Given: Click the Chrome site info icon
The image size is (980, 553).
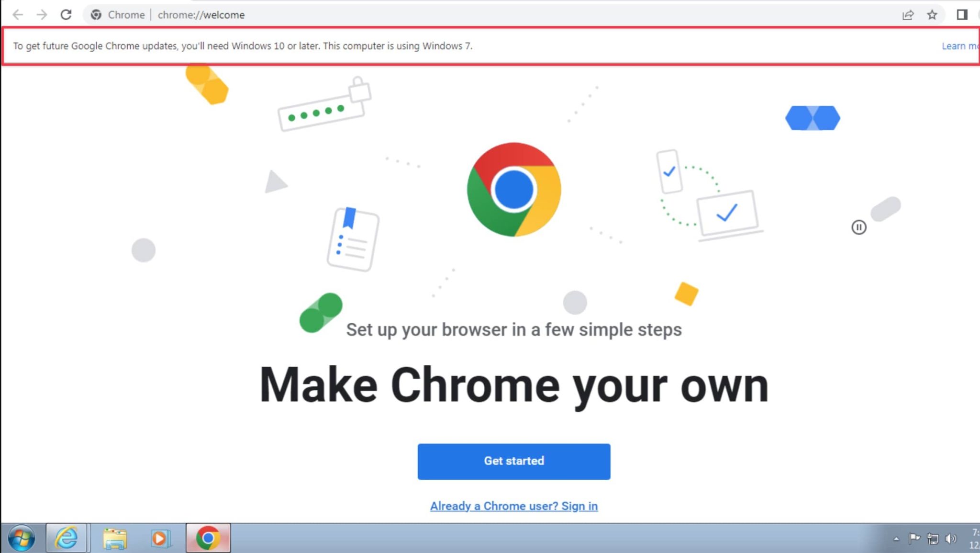Looking at the screenshot, I should point(96,15).
